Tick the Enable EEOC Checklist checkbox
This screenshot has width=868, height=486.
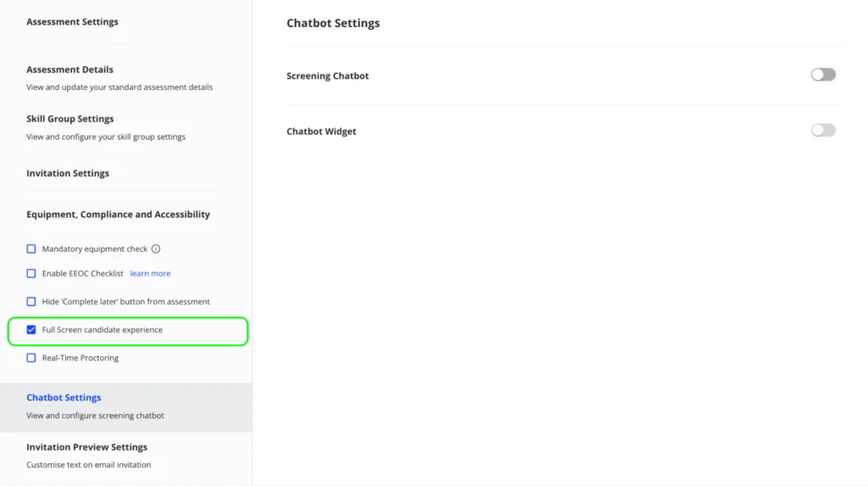coord(31,274)
